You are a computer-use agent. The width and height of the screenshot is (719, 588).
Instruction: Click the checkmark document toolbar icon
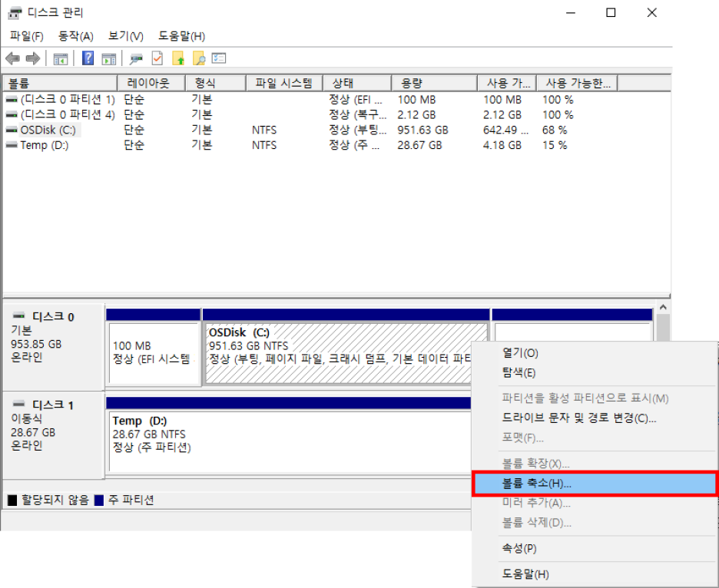coord(157,58)
